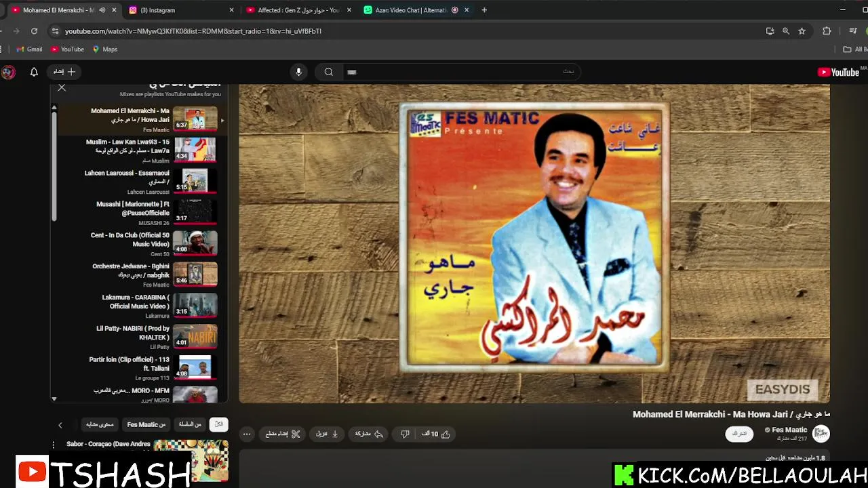Close the Instagram tab
This screenshot has height=488, width=868.
tap(232, 10)
